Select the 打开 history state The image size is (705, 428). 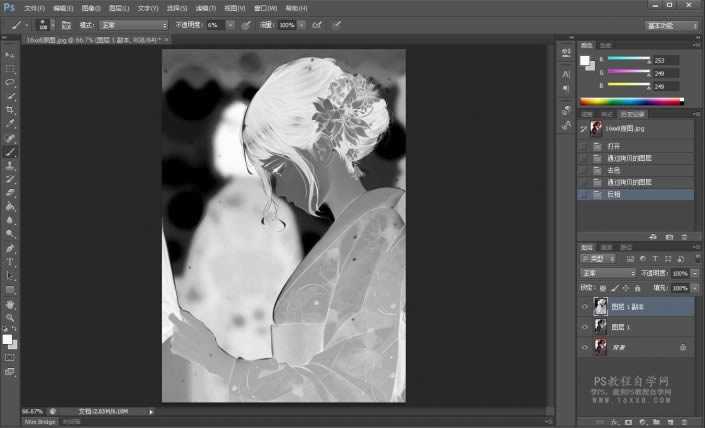[x=614, y=146]
